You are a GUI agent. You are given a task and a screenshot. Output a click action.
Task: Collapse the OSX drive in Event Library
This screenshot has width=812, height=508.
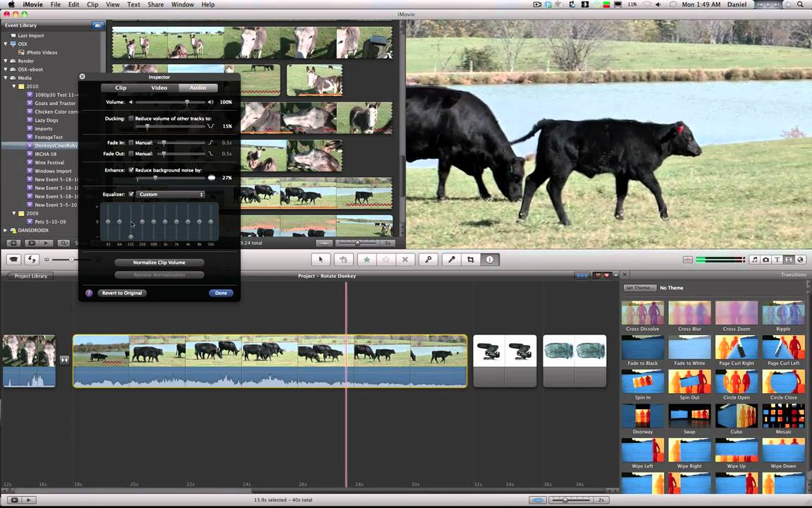coord(6,44)
